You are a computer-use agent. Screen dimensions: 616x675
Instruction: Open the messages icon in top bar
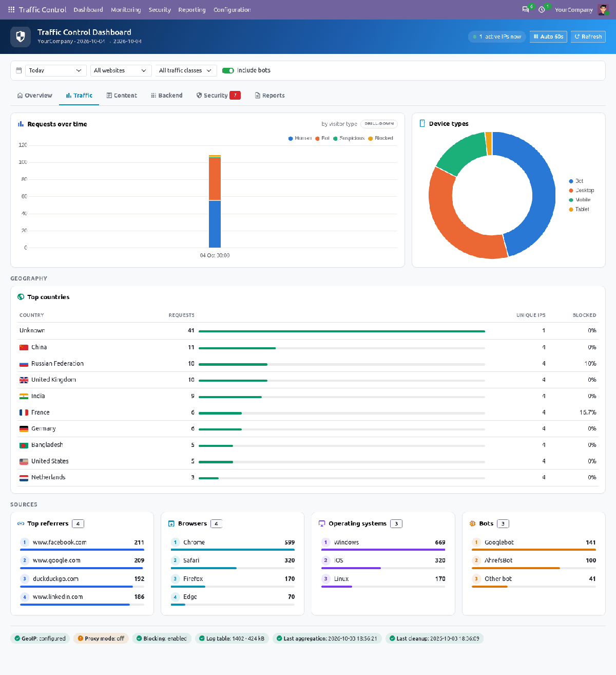click(526, 10)
